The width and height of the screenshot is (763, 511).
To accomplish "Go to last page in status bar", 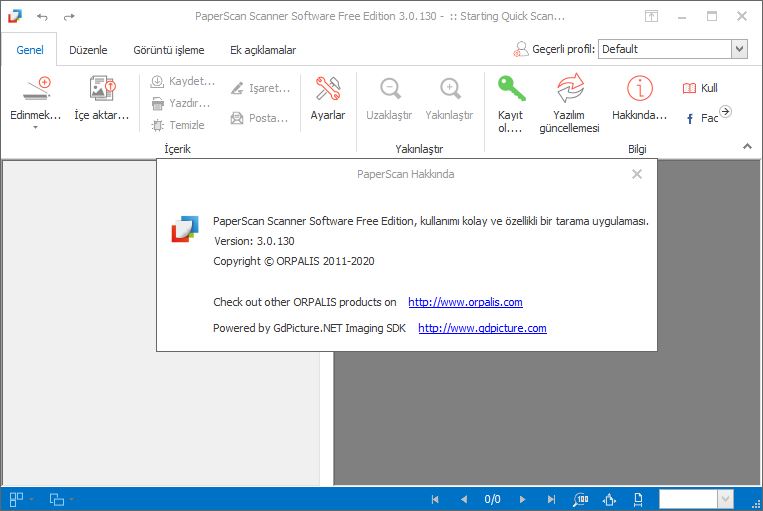I will (551, 499).
